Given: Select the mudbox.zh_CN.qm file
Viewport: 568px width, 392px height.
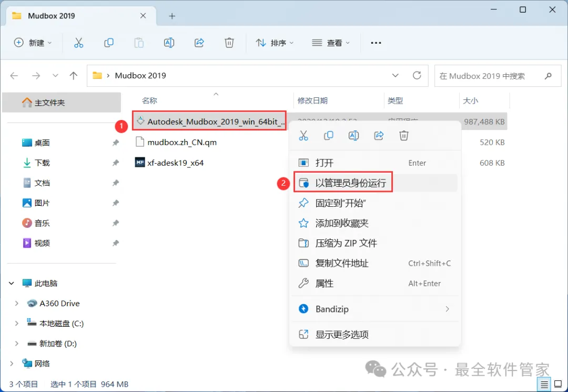Looking at the screenshot, I should [176, 142].
